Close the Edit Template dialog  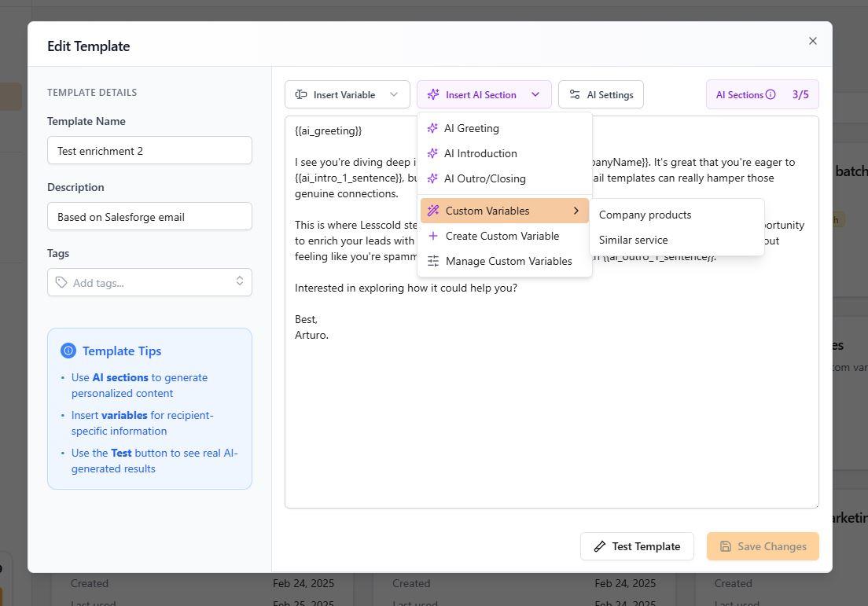pyautogui.click(x=813, y=41)
